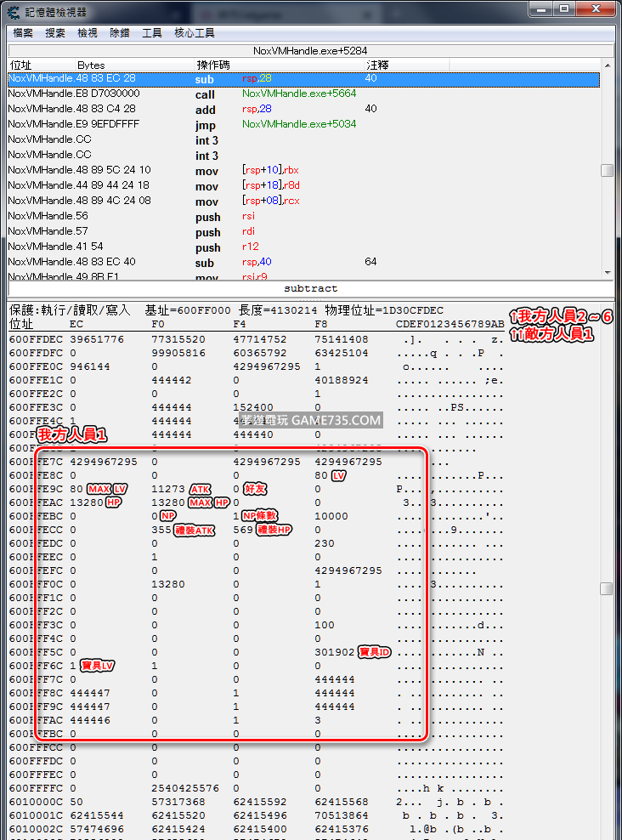Click value 152400 in hex view
The image size is (622, 840).
[x=253, y=408]
